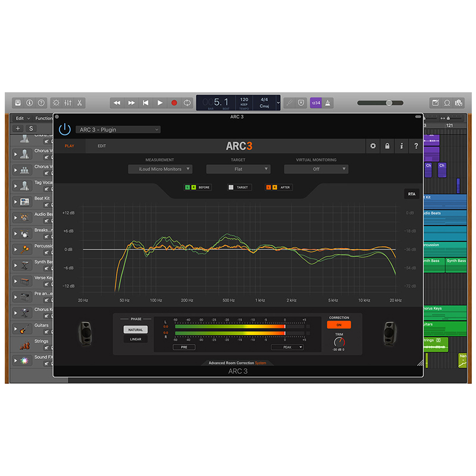Open the Library from the GarageBand toolbar

[x=18, y=103]
